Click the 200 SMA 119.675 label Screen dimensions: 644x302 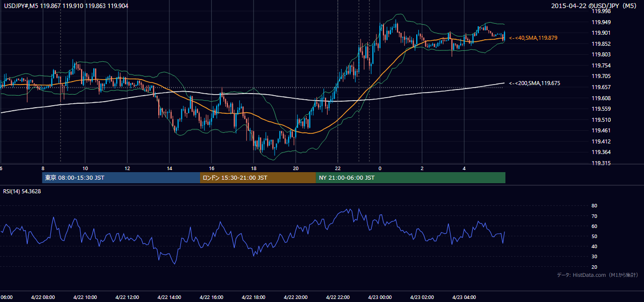pyautogui.click(x=535, y=83)
